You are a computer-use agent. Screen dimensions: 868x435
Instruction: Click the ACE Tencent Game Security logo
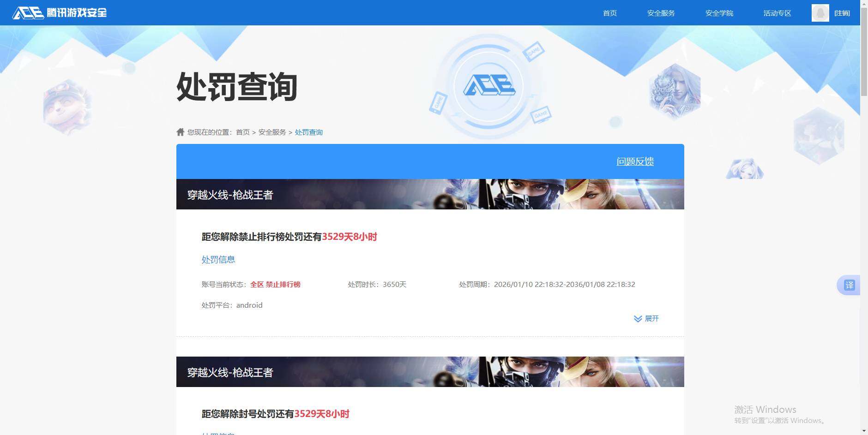click(60, 12)
